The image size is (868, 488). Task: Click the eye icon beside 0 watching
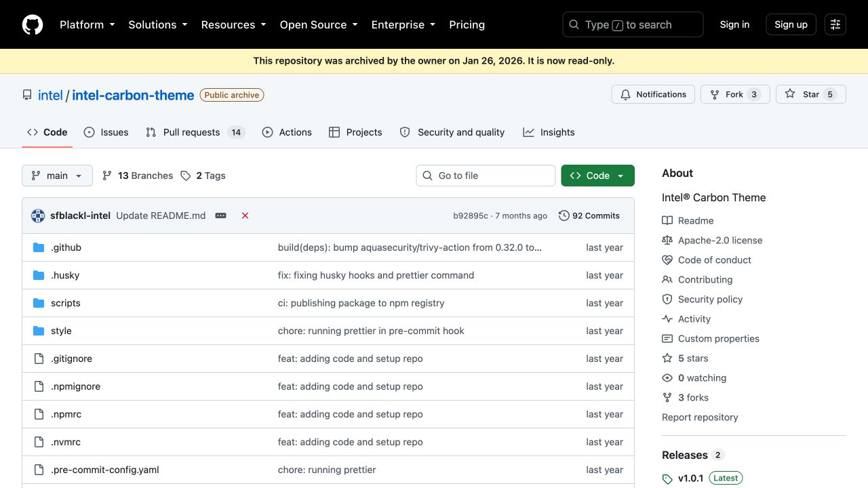point(667,378)
